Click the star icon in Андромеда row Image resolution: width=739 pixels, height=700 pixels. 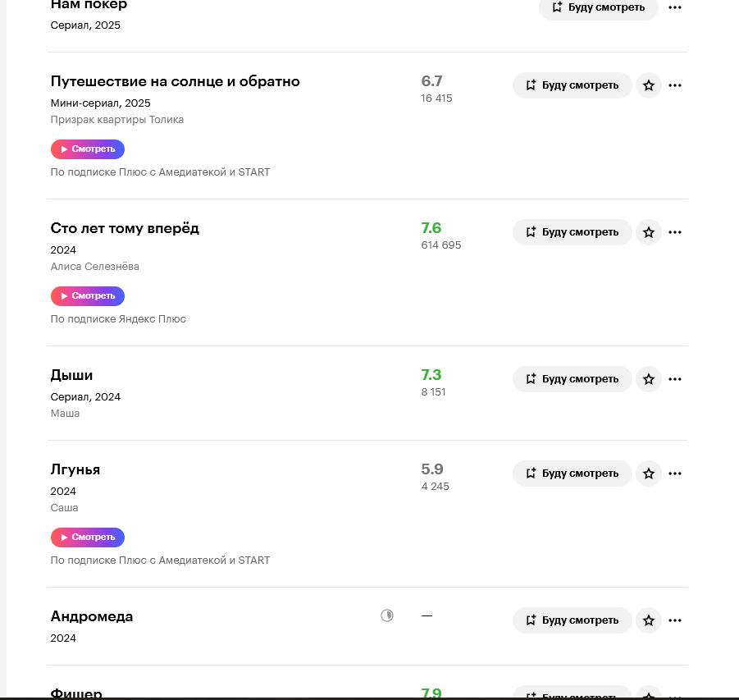tap(649, 620)
